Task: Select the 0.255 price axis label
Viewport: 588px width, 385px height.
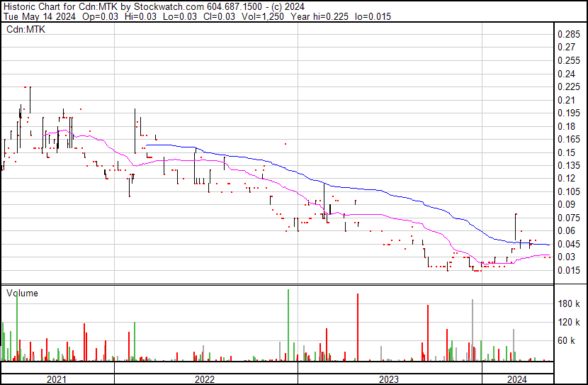Action: [568, 60]
